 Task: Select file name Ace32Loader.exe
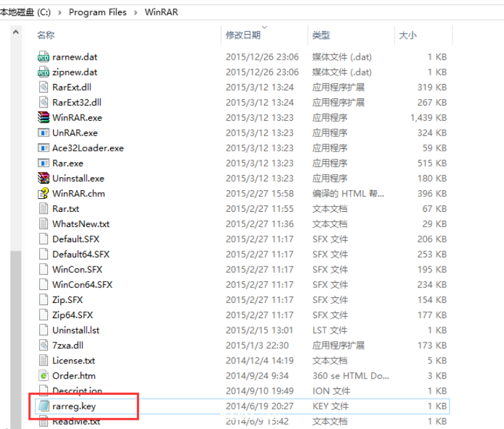tap(88, 148)
